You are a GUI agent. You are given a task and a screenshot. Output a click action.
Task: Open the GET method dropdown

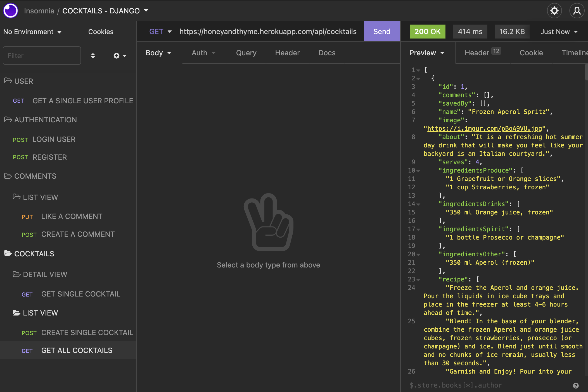point(160,32)
